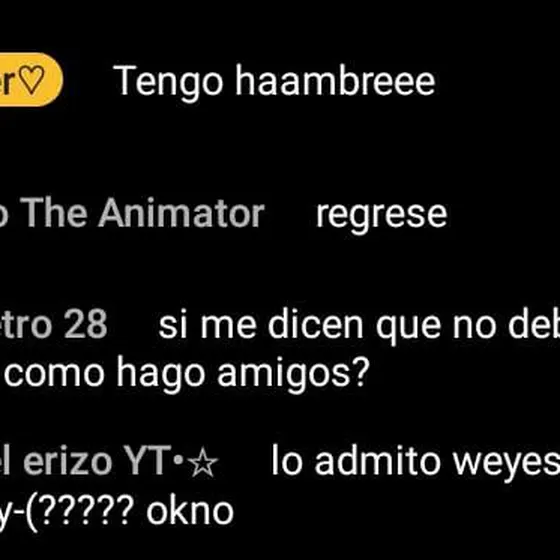Open the el erizo YT username
Image resolution: width=560 pixels, height=560 pixels.
109,462
